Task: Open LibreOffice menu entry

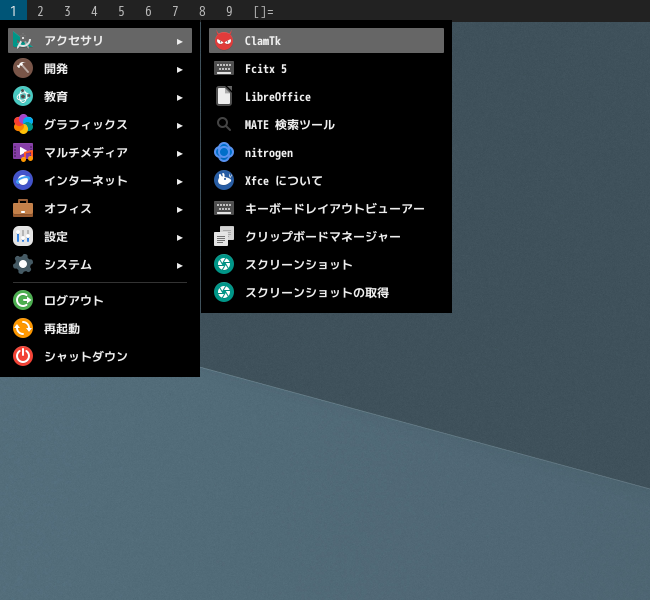Action: (326, 96)
